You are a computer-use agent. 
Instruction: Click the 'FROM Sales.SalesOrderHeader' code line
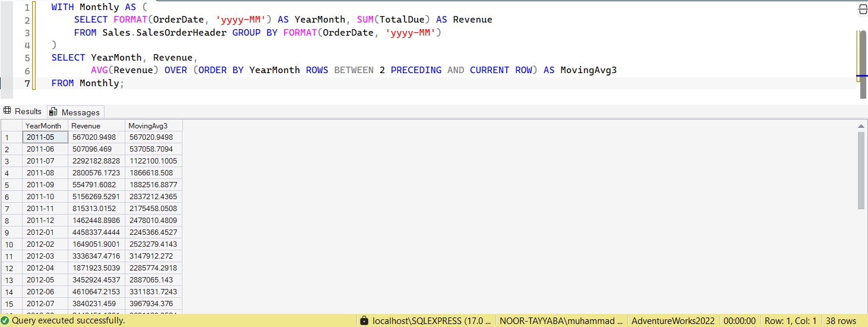(x=257, y=33)
